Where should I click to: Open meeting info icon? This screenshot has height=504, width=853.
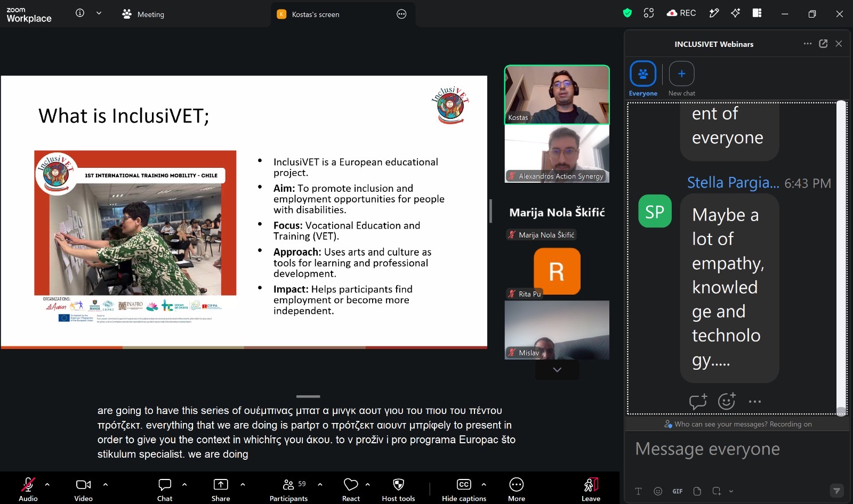(x=80, y=13)
